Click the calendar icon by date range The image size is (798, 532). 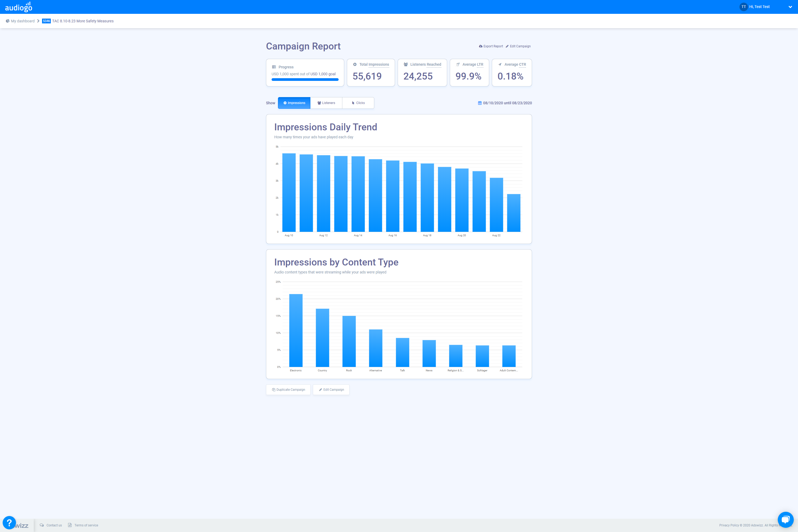pyautogui.click(x=480, y=103)
